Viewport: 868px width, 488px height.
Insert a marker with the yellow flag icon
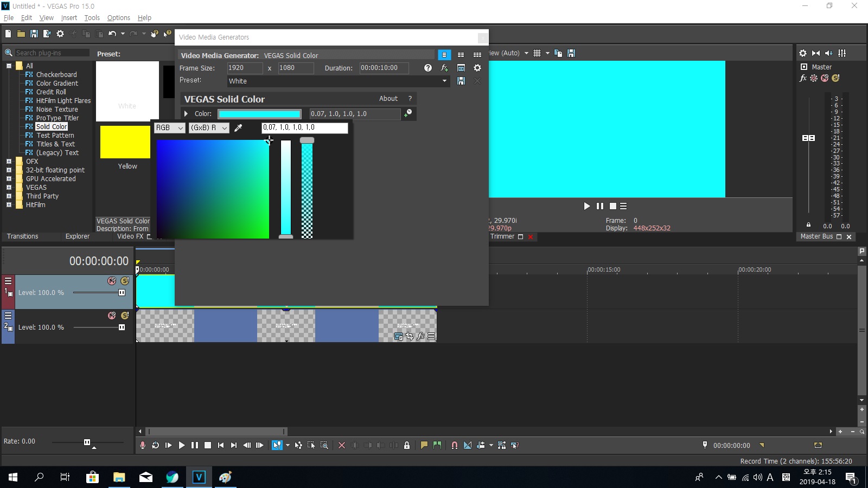coord(424,445)
